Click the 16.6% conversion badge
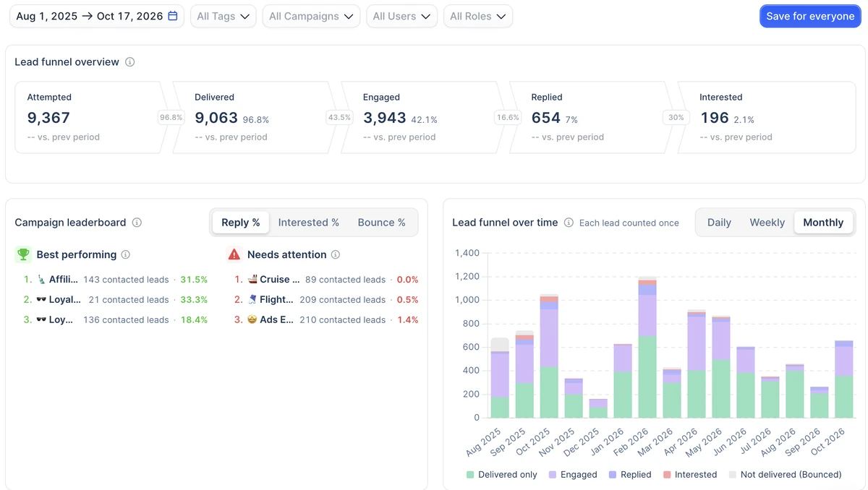This screenshot has height=490, width=868. tap(508, 117)
